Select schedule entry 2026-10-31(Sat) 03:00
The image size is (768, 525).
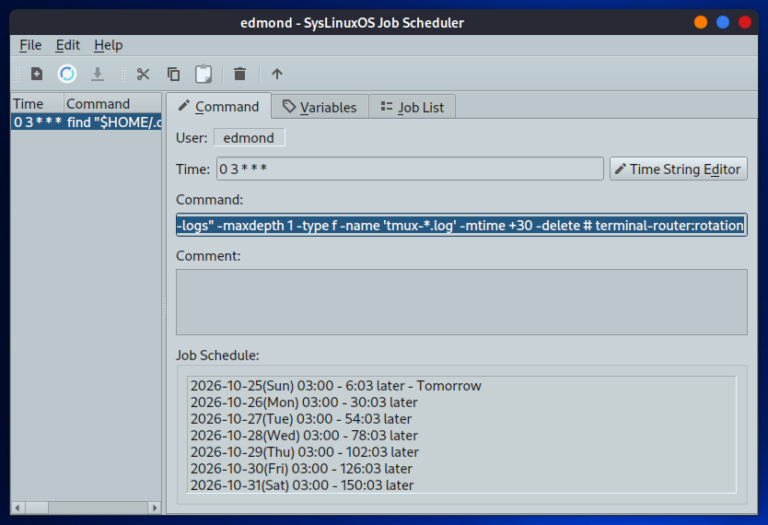[x=302, y=486]
